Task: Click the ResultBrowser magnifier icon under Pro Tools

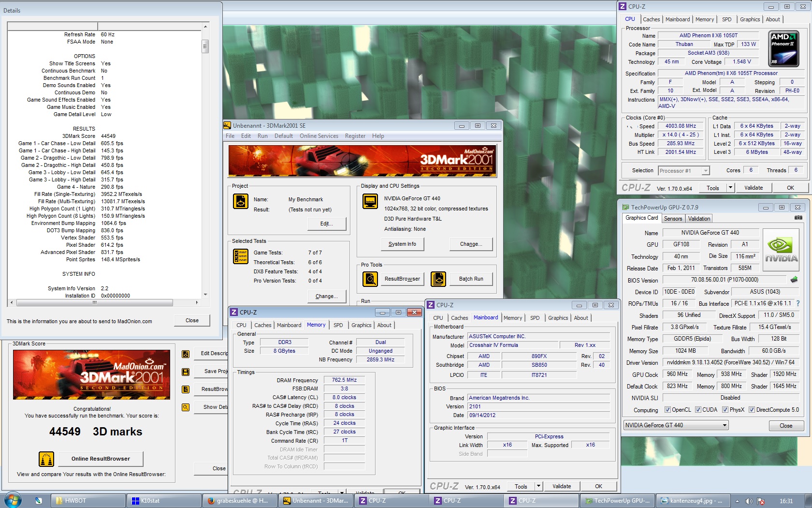Action: pos(370,279)
